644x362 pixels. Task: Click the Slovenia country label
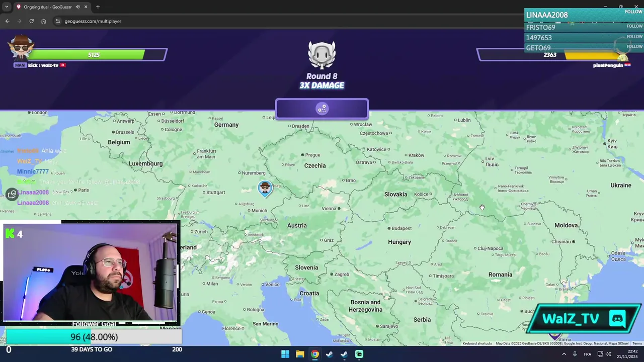[306, 267]
